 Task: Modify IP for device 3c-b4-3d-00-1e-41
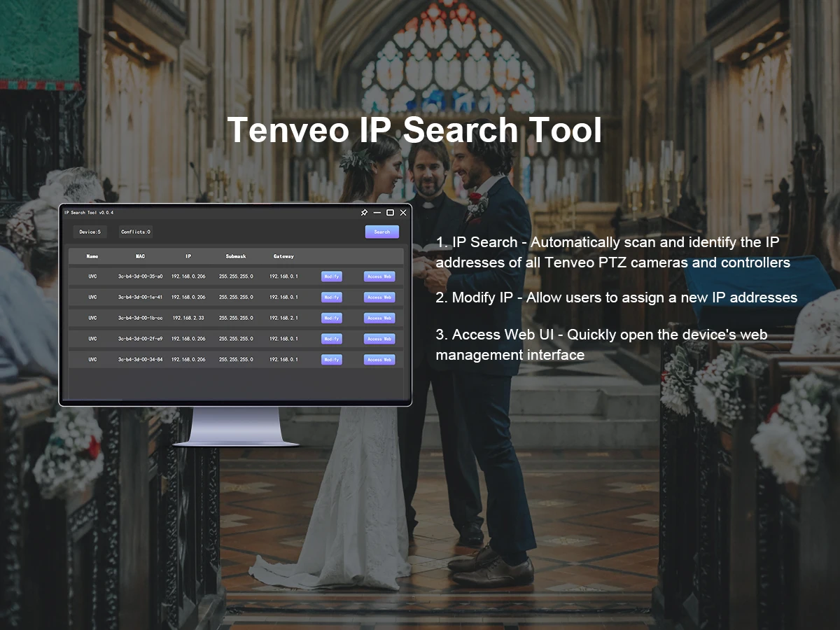(x=332, y=297)
